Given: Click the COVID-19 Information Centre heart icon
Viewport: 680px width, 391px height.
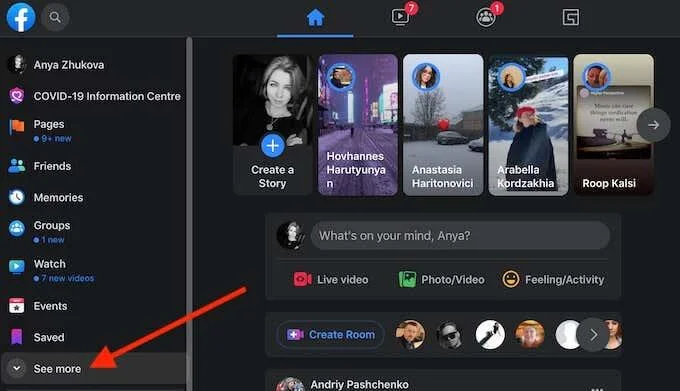Looking at the screenshot, I should point(17,95).
